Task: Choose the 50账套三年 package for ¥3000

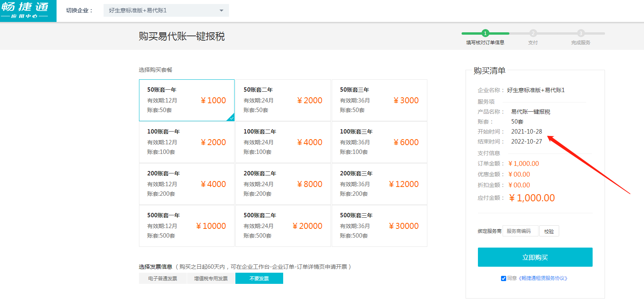Action: 379,100
